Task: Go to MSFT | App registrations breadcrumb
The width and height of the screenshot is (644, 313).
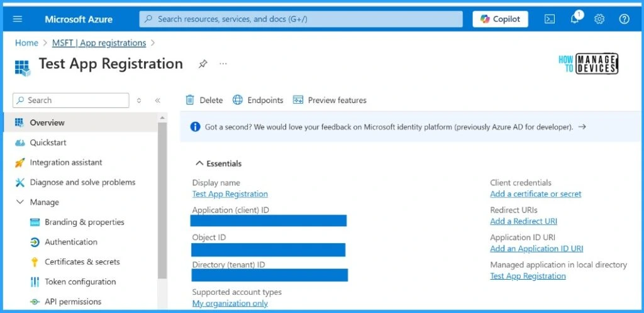Action: click(99, 43)
